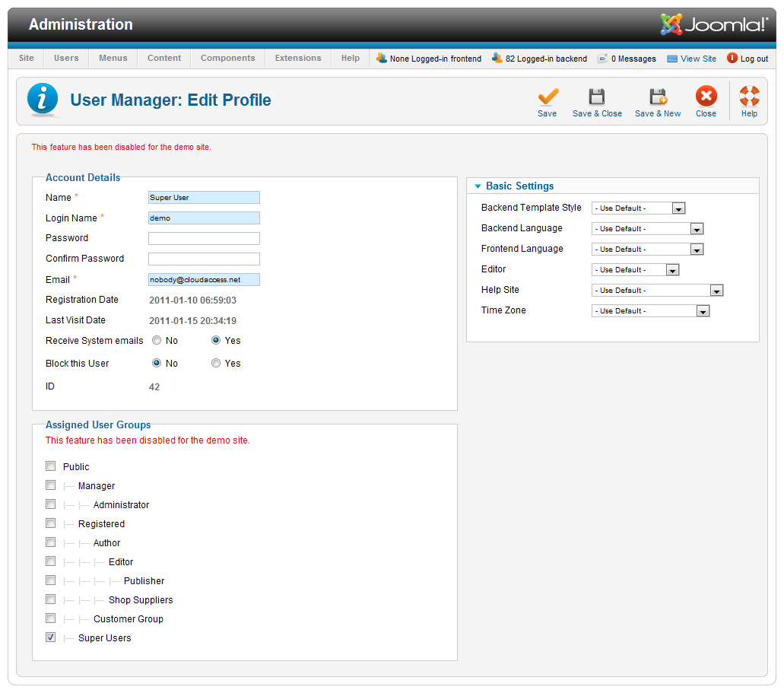This screenshot has width=784, height=693.
Task: Click the Joomla! logo
Action: [x=714, y=24]
